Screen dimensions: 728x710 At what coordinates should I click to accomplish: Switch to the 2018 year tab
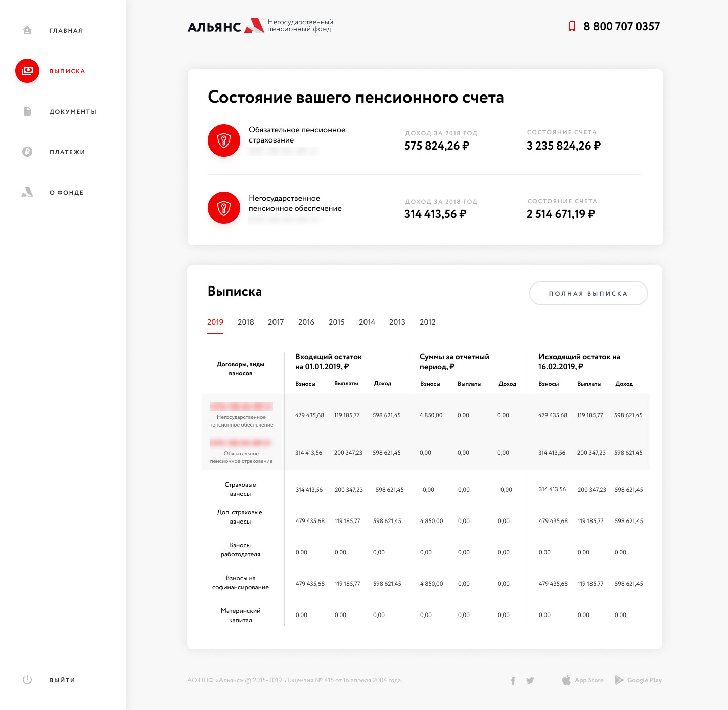(246, 322)
